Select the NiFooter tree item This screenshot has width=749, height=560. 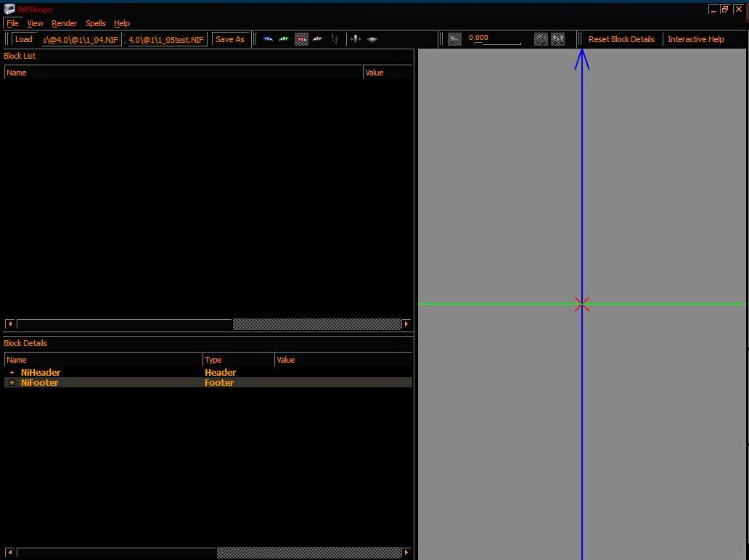coord(40,383)
